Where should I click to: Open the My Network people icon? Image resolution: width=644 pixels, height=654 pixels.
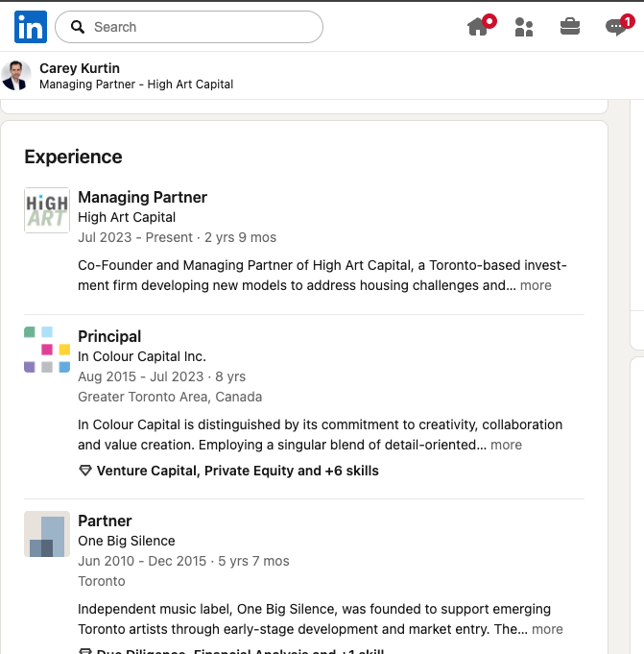tap(524, 27)
